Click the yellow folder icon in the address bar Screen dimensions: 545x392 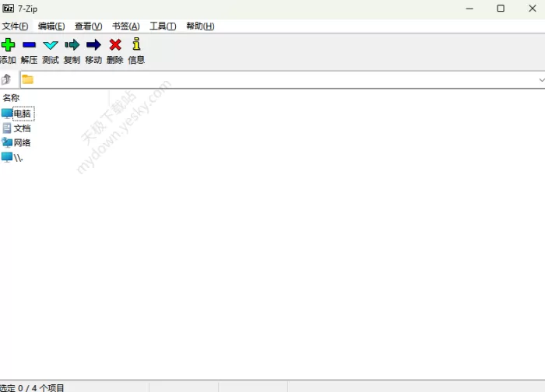point(28,79)
